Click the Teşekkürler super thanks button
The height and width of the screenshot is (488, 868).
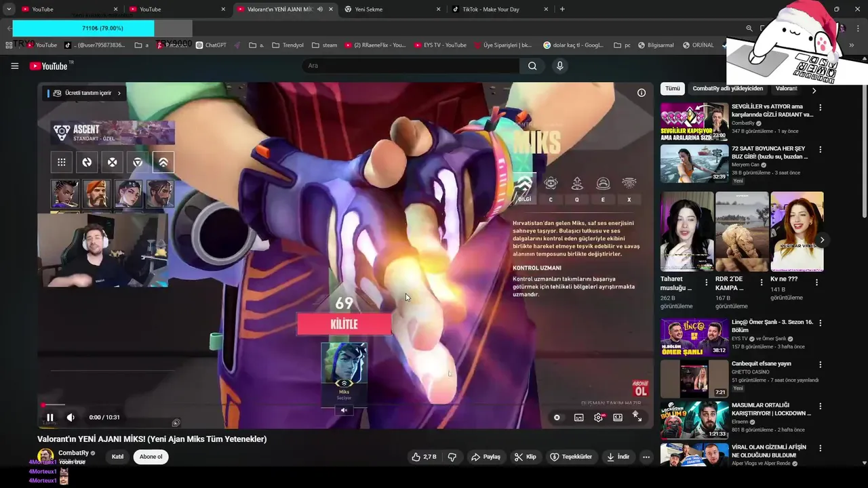pos(571,457)
